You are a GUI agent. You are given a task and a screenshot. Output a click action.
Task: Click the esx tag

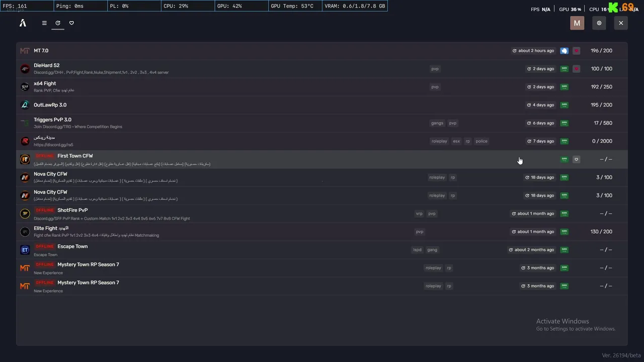coord(456,141)
